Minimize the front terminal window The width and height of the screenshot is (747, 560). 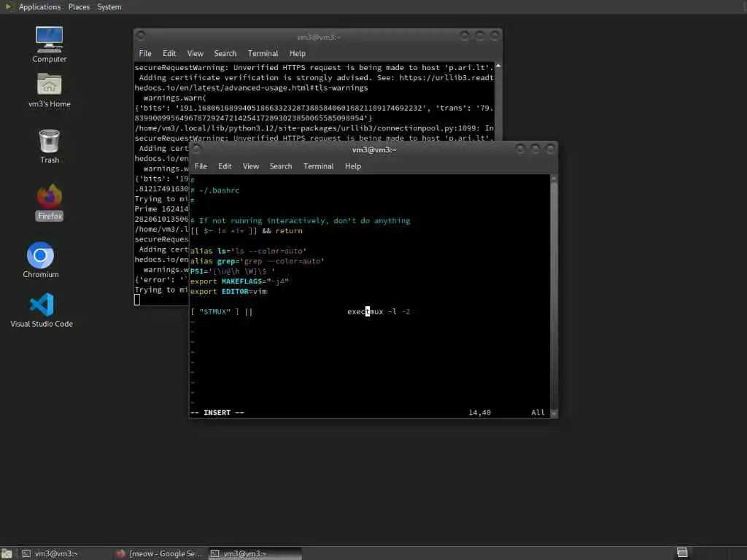(520, 149)
